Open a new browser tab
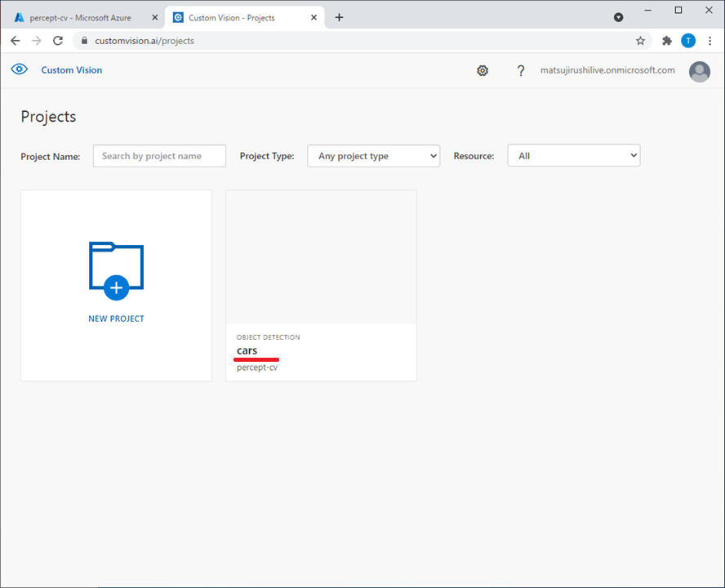The width and height of the screenshot is (725, 588). pyautogui.click(x=339, y=17)
